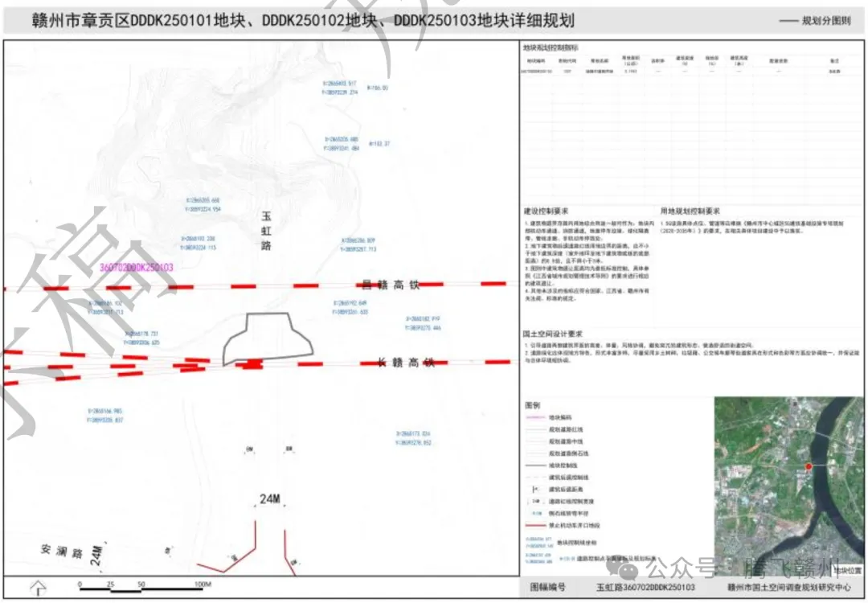This screenshot has width=868, height=603.
Task: Click the 地块规划控制指标 table heading
Action: click(x=550, y=48)
